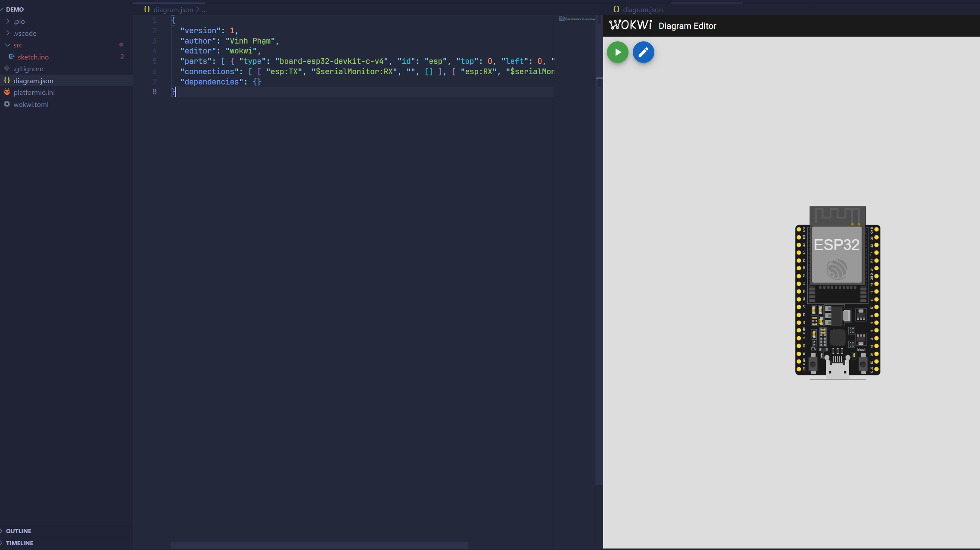Viewport: 980px width, 550px height.
Task: Click the board-esp32-devkit-c-v4 type string
Action: click(x=332, y=61)
